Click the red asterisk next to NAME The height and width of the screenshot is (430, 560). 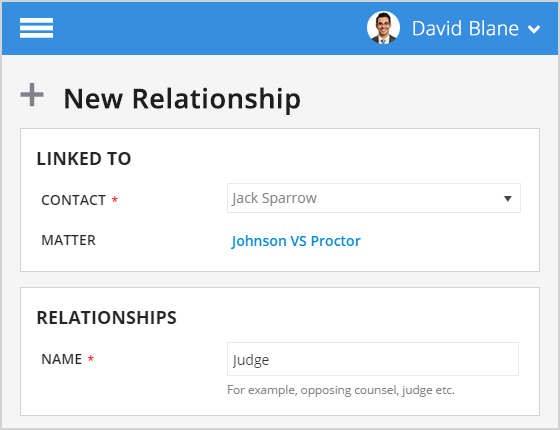[91, 358]
